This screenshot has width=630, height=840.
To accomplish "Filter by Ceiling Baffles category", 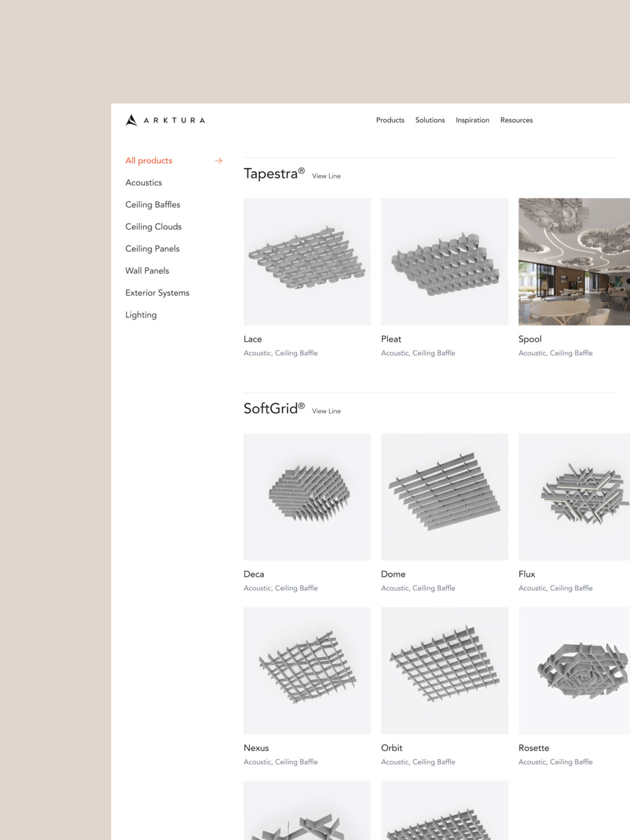I will click(153, 204).
